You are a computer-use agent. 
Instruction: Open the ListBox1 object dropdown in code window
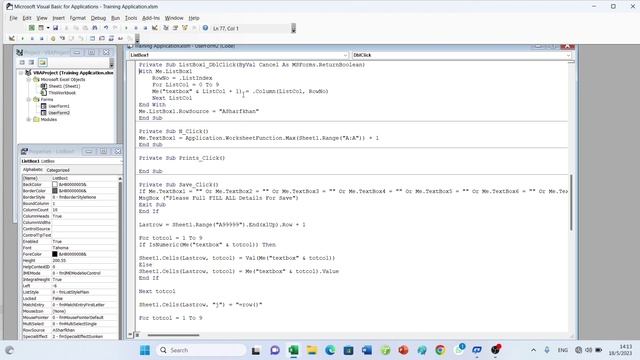click(x=345, y=55)
